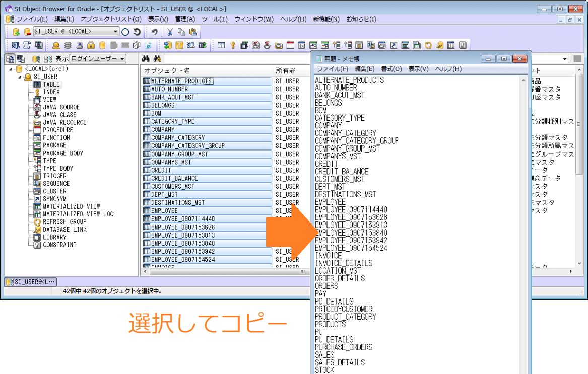Open the ツール(T) menu
Image resolution: width=588 pixels, height=374 pixels.
[215, 19]
